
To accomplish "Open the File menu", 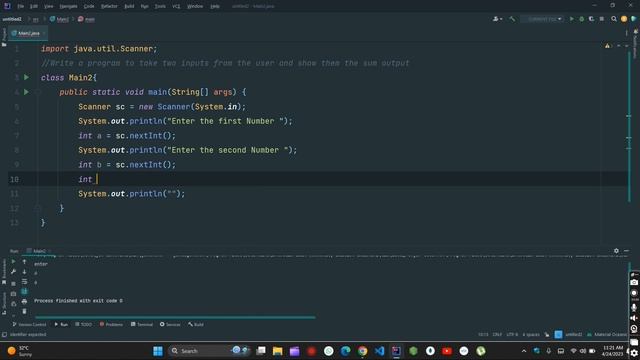I will point(20,6).
